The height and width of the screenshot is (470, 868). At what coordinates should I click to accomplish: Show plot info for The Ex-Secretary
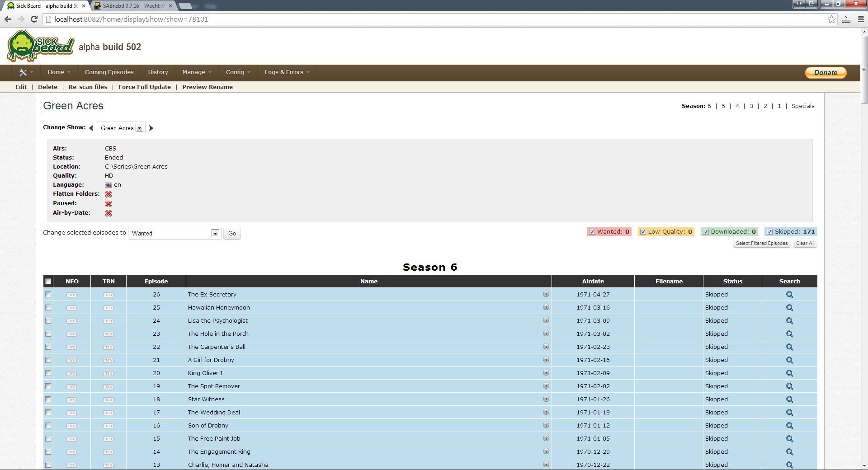546,294
